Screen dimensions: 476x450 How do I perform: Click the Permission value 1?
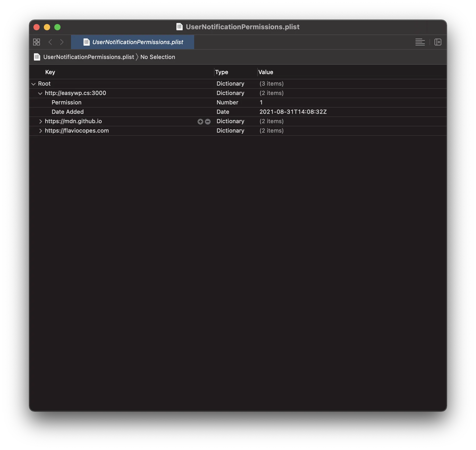pyautogui.click(x=261, y=102)
